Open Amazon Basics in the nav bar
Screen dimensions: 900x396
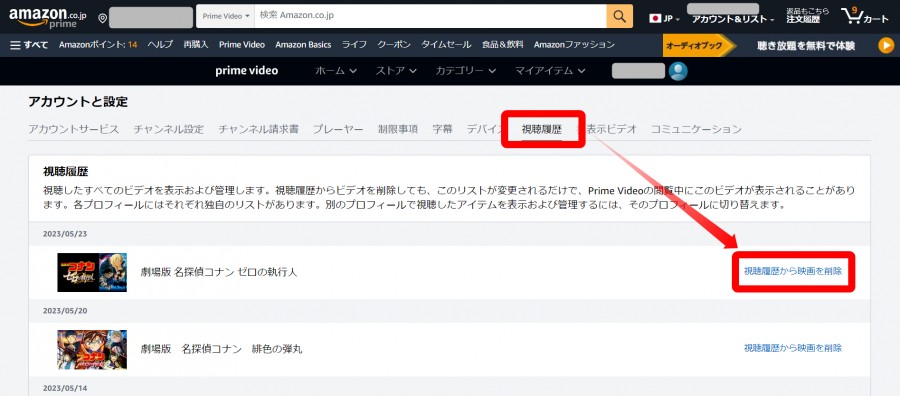[303, 45]
